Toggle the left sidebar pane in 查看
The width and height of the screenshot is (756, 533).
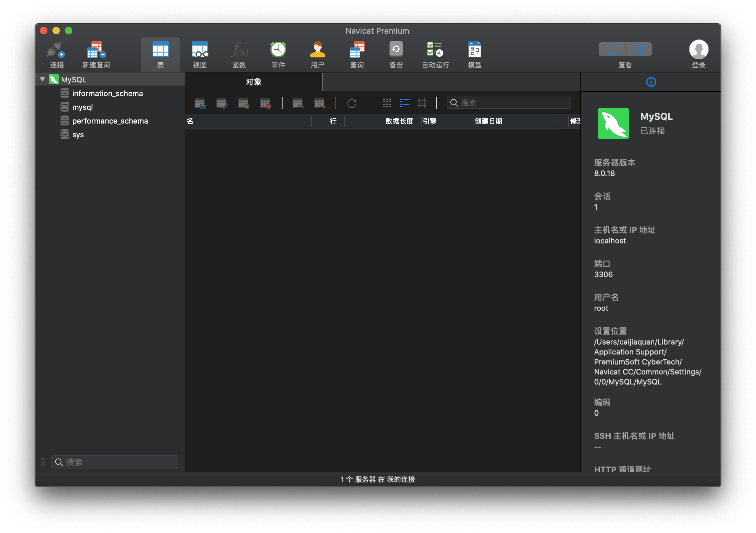(612, 49)
